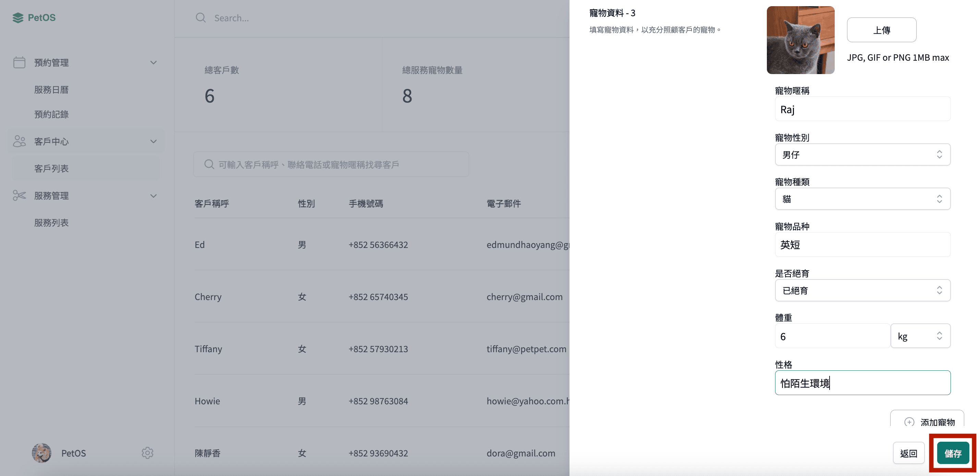Click the plus circle icon in 添加寵物
The image size is (980, 476).
909,422
